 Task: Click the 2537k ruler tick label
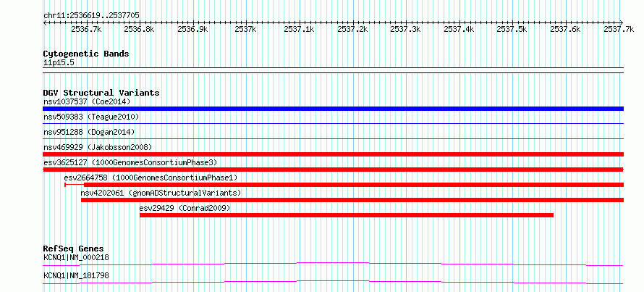(x=246, y=30)
